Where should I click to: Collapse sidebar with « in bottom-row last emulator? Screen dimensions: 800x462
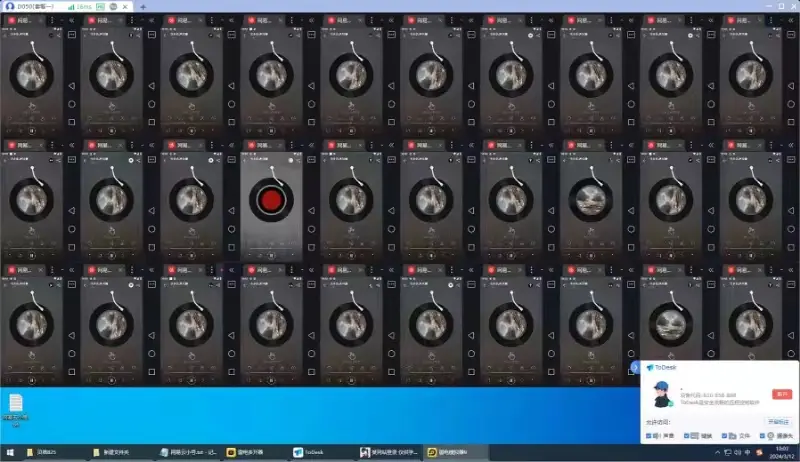791,270
